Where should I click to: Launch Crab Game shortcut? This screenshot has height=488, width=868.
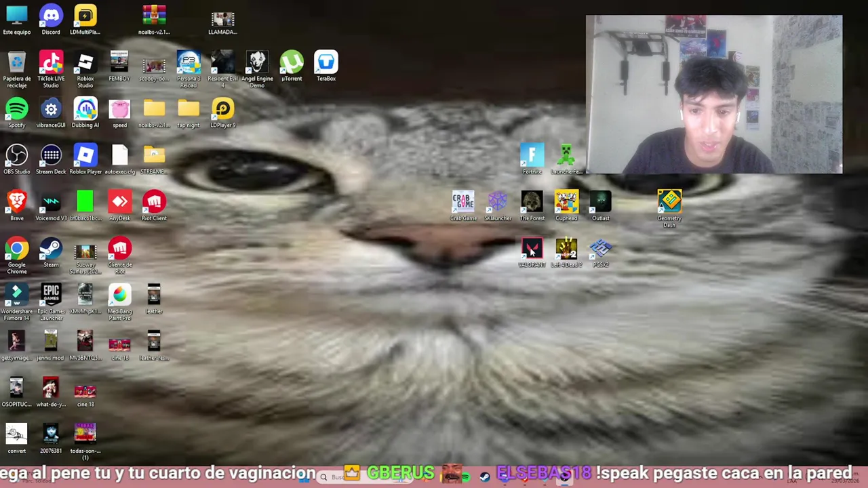coord(463,206)
